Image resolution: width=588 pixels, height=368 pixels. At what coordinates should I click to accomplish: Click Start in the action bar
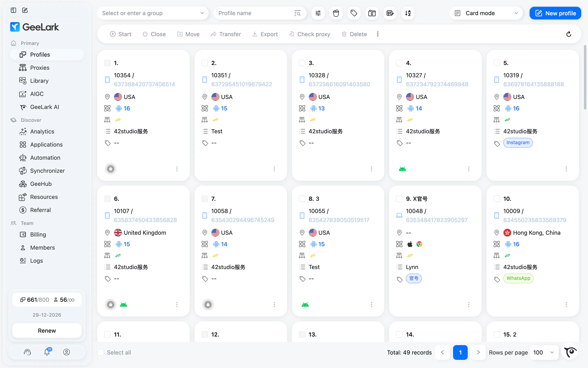(120, 34)
